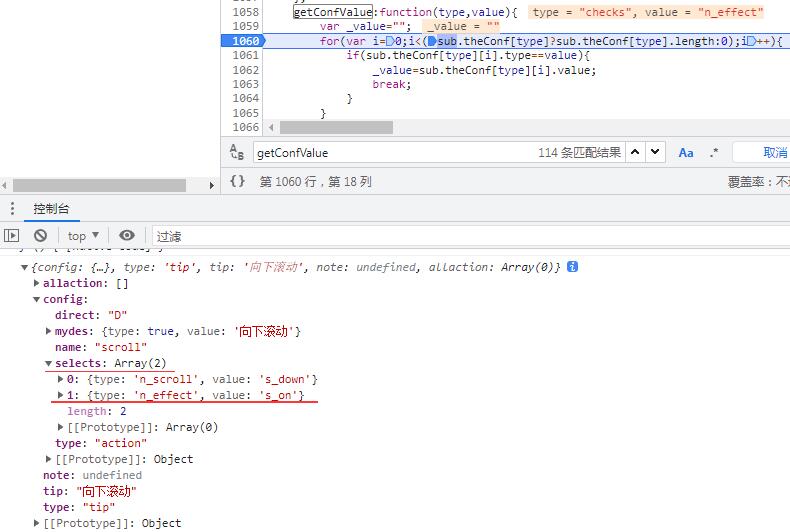Click the type: "action" property
Screen dimensions: 790x532
tap(101, 443)
